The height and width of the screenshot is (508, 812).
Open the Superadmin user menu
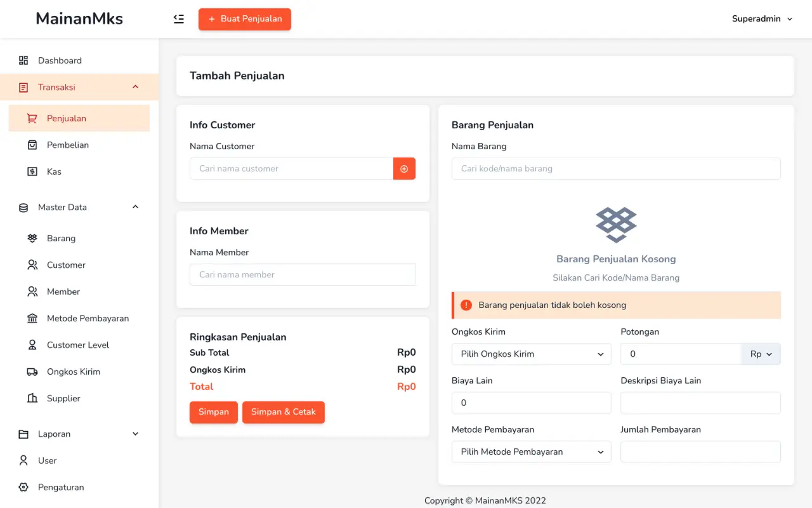[762, 19]
